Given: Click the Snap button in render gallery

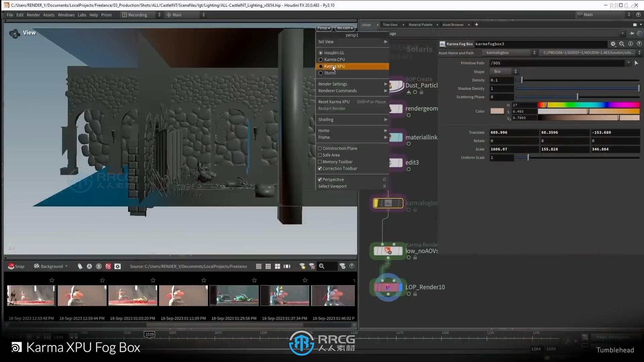Looking at the screenshot, I should tap(16, 266).
